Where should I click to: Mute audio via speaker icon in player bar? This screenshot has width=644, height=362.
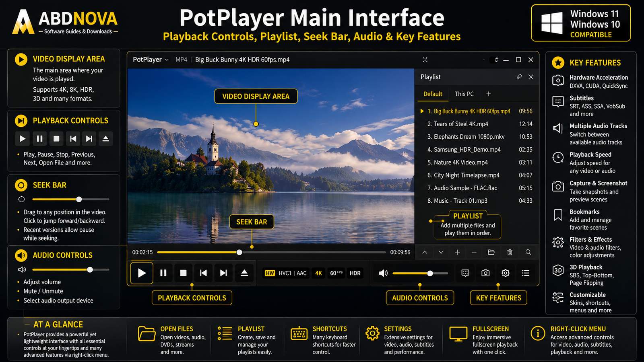point(383,273)
